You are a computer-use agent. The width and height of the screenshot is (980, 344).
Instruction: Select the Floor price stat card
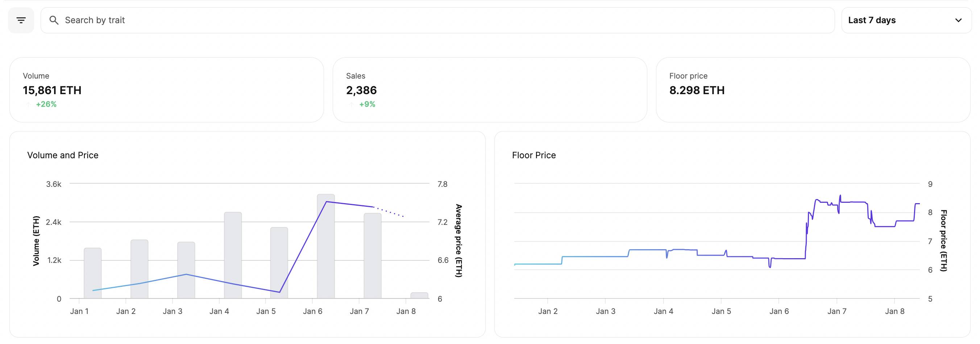(x=813, y=90)
